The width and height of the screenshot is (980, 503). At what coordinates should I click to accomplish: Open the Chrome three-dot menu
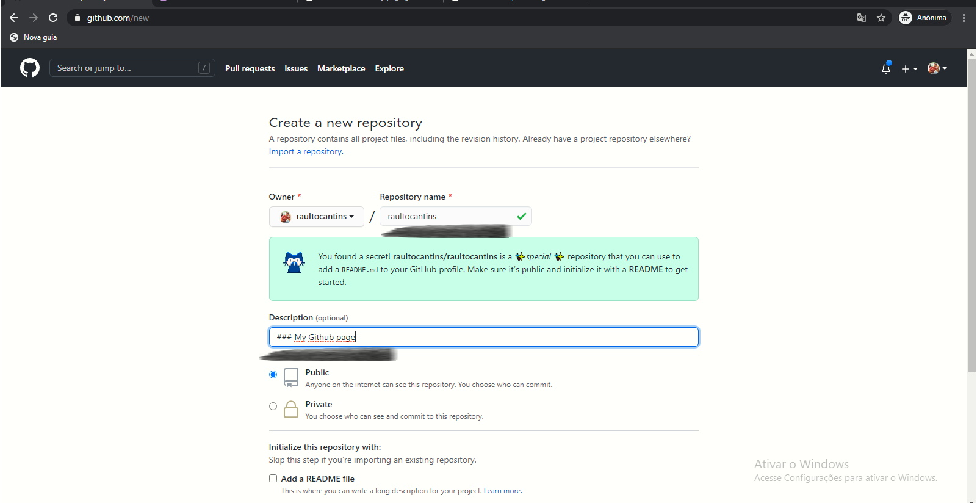click(x=964, y=18)
